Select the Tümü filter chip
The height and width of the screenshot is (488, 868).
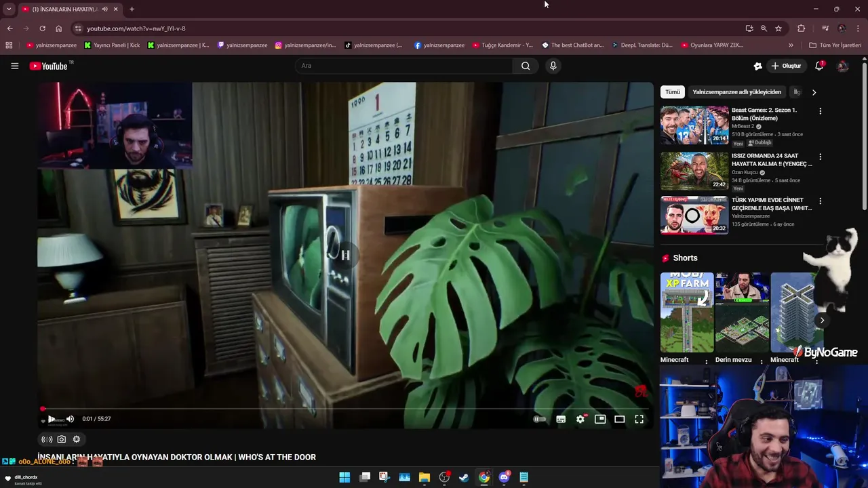(x=672, y=92)
